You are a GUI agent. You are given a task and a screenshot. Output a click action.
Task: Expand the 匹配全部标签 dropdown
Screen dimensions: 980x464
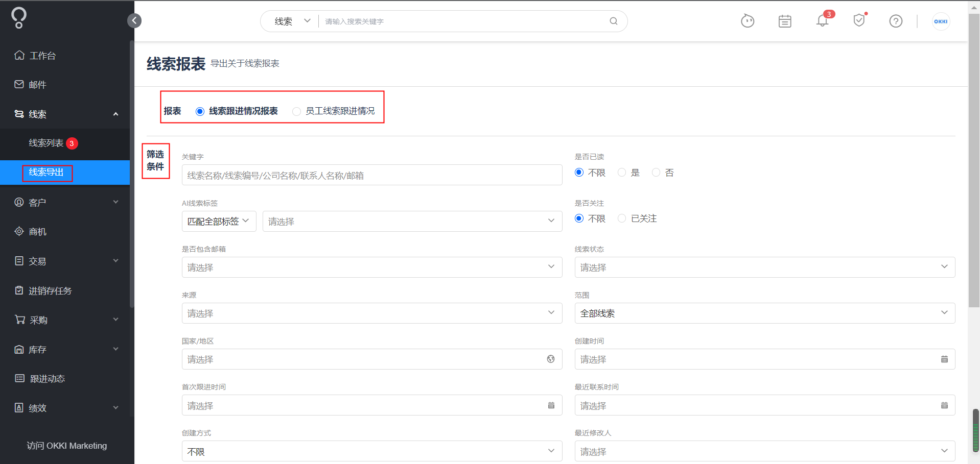point(219,221)
